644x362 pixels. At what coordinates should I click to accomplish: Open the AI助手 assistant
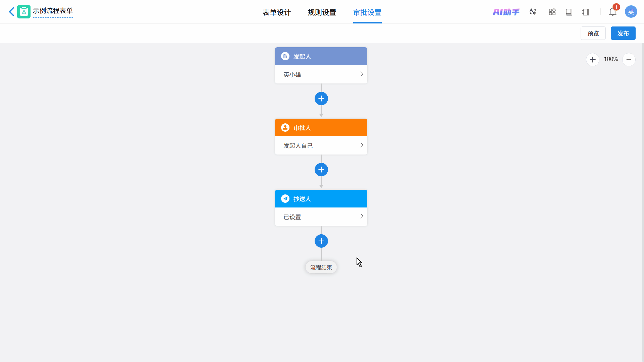(x=506, y=12)
